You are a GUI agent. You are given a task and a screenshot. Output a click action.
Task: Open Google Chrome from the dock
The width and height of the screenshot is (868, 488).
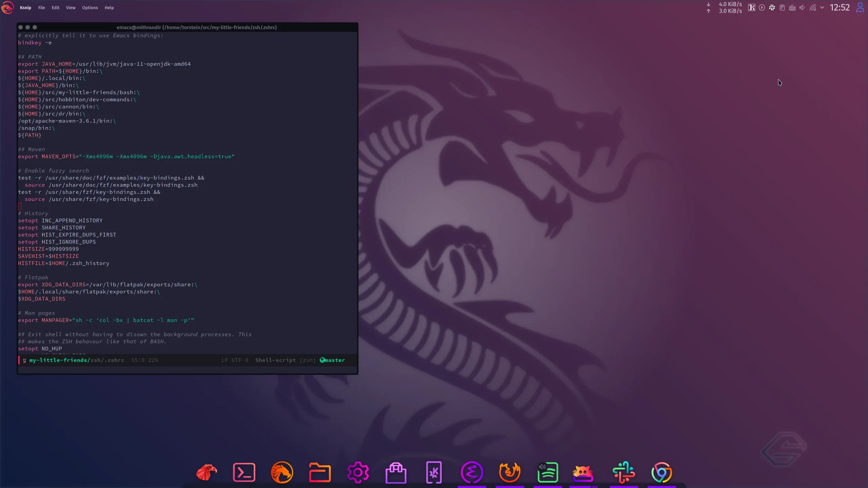[x=662, y=472]
